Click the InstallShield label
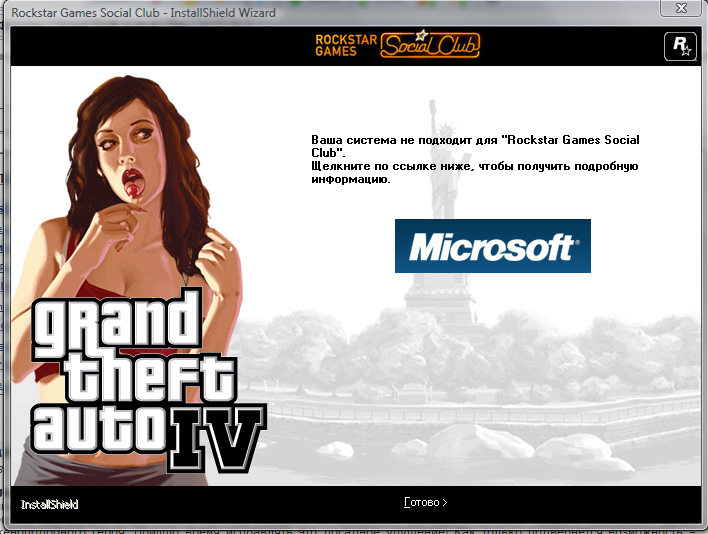The image size is (708, 534). pyautogui.click(x=50, y=505)
